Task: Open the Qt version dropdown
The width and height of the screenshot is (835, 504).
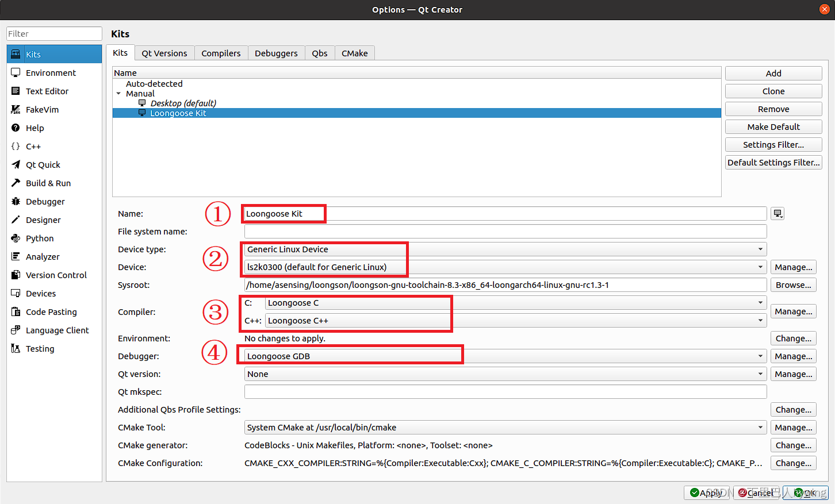Action: (505, 374)
